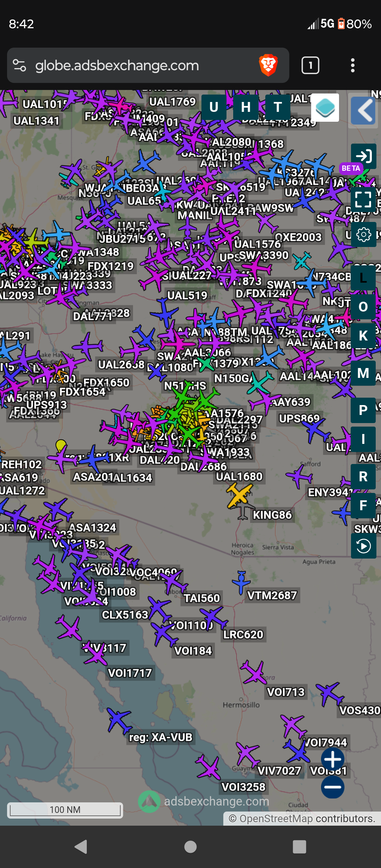Toggle the I map button

[363, 439]
